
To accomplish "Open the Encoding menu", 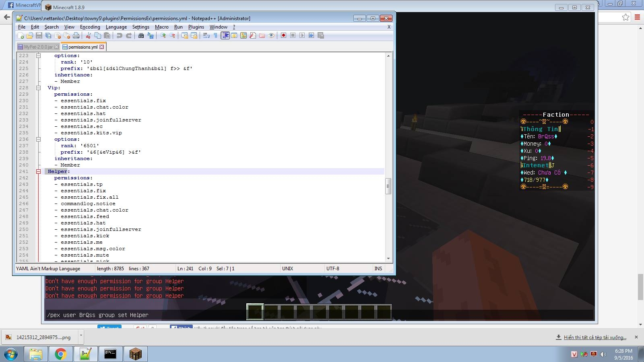I will tap(90, 27).
